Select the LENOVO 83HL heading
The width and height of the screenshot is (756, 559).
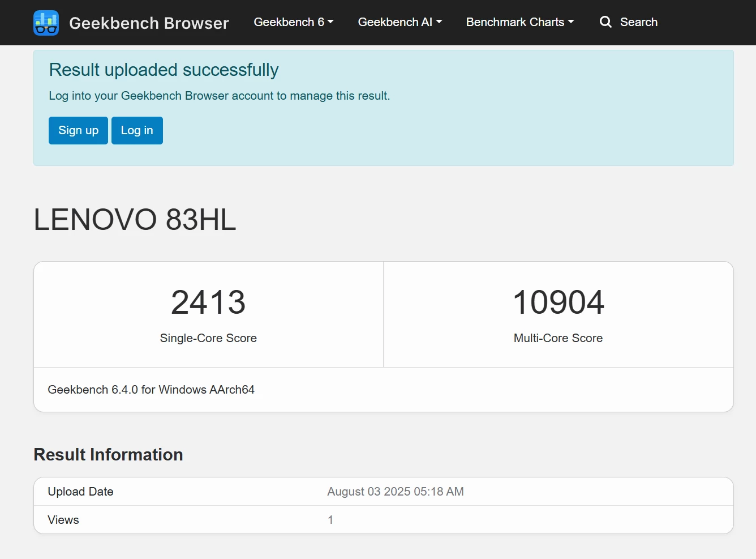coord(135,219)
